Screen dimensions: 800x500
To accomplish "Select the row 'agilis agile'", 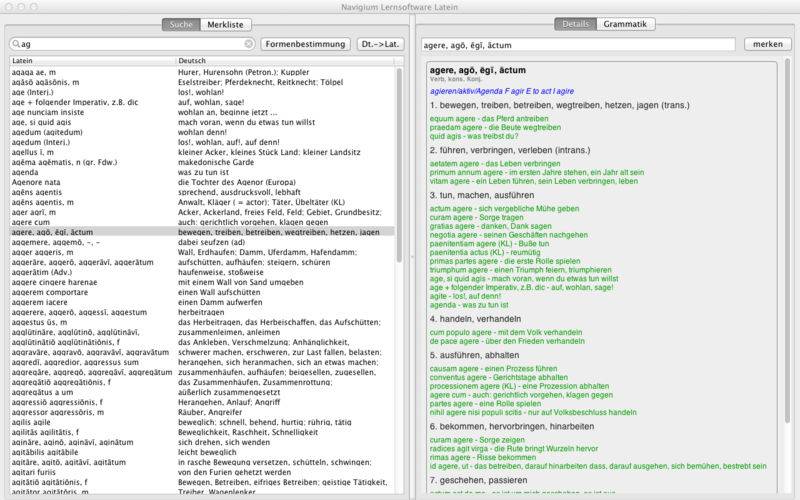I will click(202, 422).
